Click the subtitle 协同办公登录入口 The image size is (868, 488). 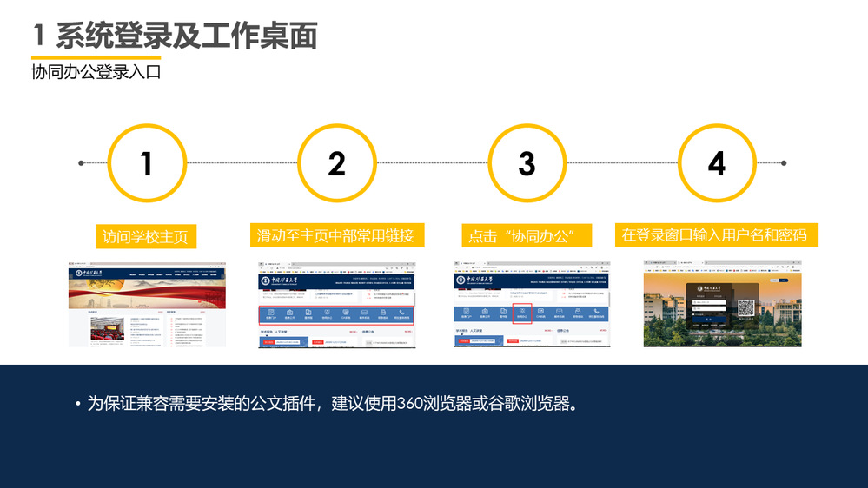point(96,72)
